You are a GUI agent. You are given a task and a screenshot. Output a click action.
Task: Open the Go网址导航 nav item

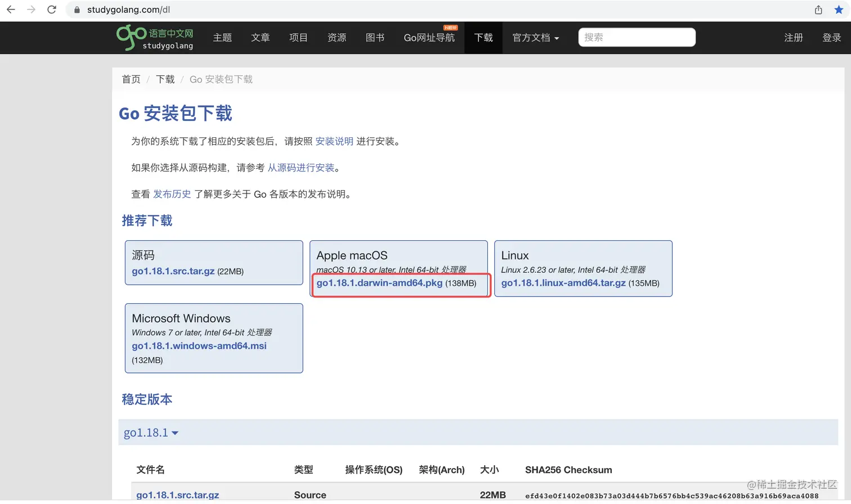[429, 38]
